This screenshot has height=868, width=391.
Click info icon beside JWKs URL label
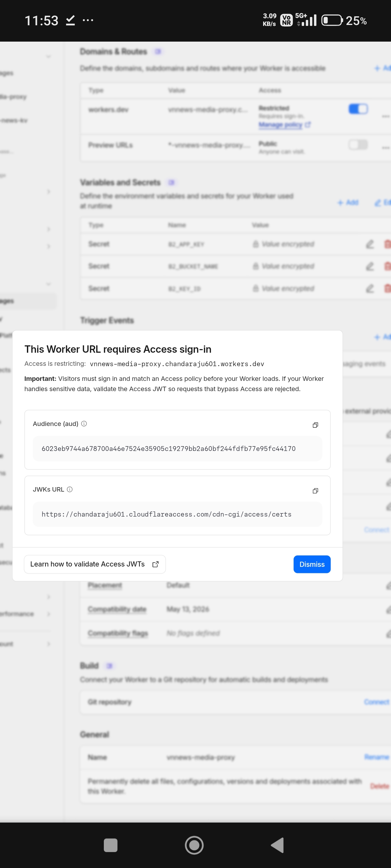70,489
